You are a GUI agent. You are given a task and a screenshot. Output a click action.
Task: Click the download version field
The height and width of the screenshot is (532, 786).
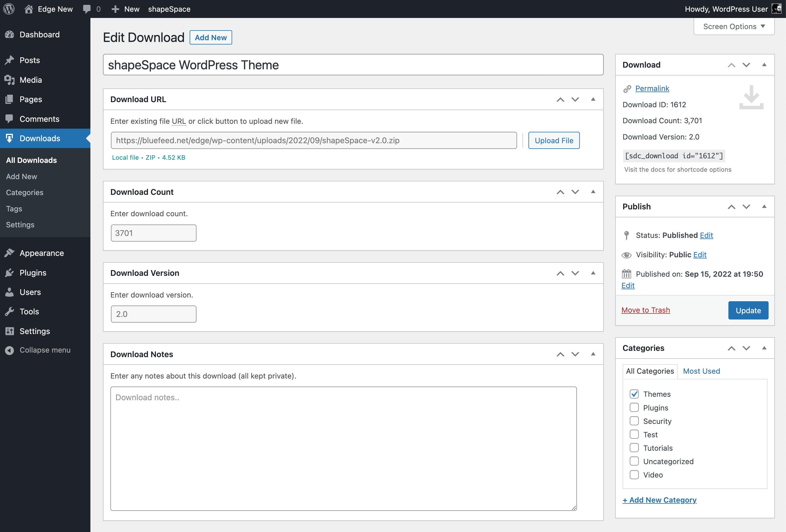(153, 314)
